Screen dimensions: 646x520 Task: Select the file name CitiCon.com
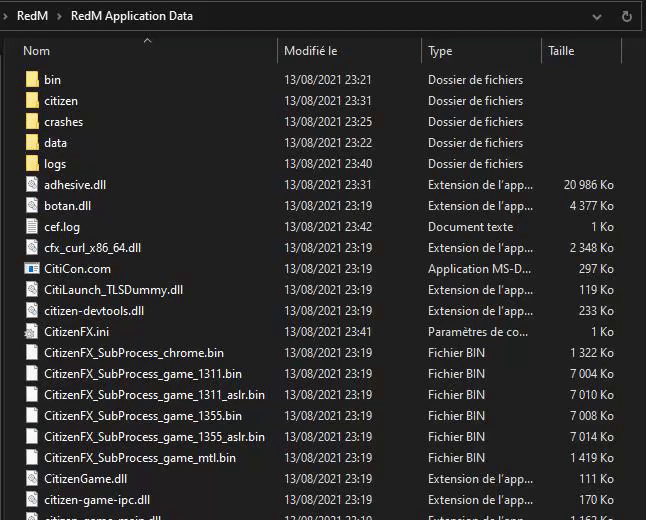[x=77, y=269]
